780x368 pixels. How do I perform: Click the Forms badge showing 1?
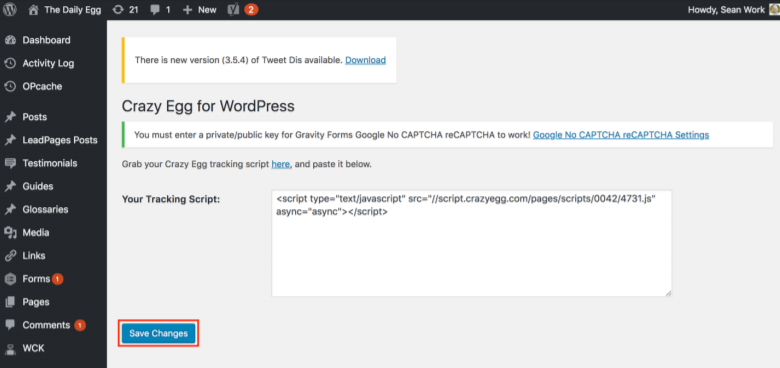(57, 279)
